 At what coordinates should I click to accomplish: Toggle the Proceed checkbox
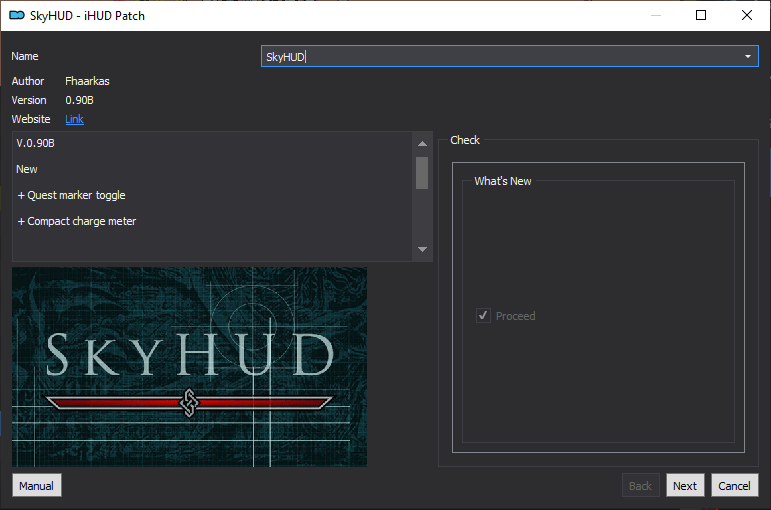[483, 315]
